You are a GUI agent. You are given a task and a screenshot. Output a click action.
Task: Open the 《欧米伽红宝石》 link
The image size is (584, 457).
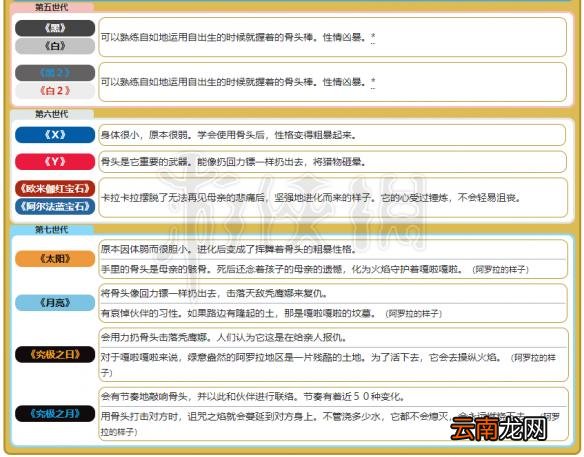point(55,188)
